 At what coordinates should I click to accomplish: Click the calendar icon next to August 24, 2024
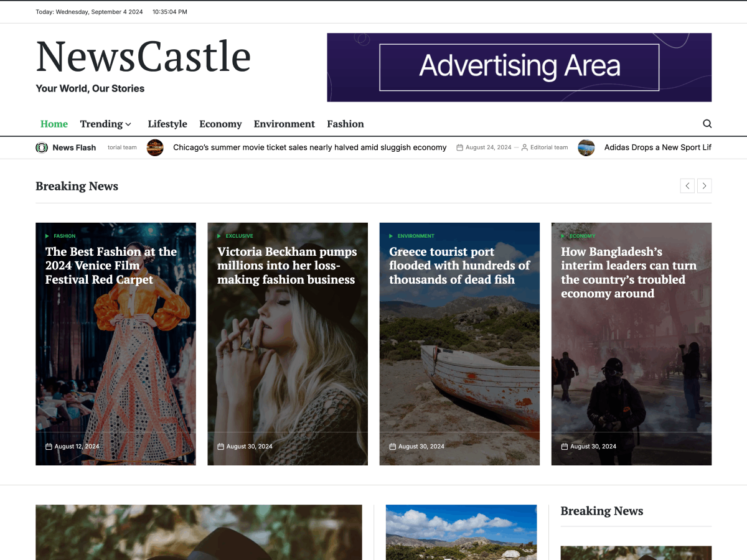[459, 147]
